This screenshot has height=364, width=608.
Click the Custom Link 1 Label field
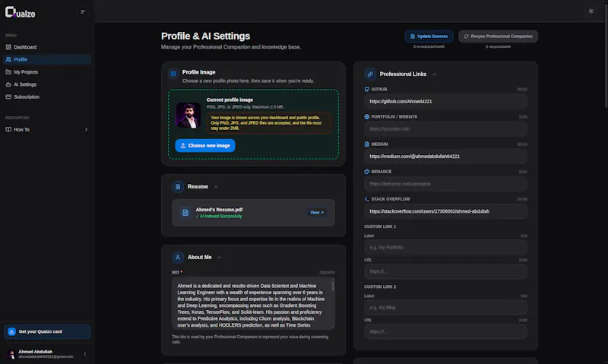pyautogui.click(x=445, y=247)
